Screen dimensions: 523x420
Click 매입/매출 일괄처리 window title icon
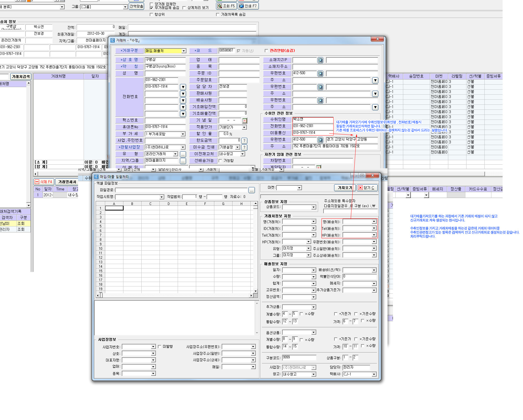pos(96,177)
